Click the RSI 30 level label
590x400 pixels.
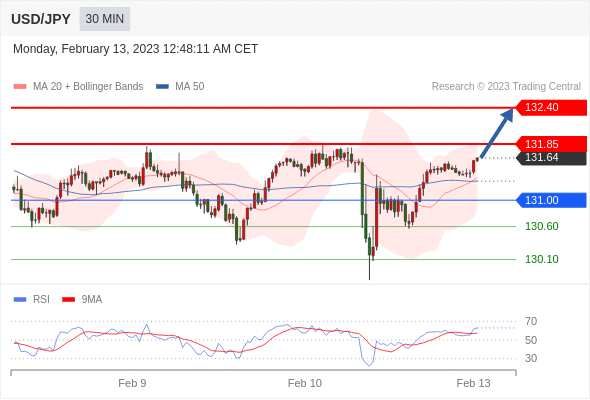(531, 358)
